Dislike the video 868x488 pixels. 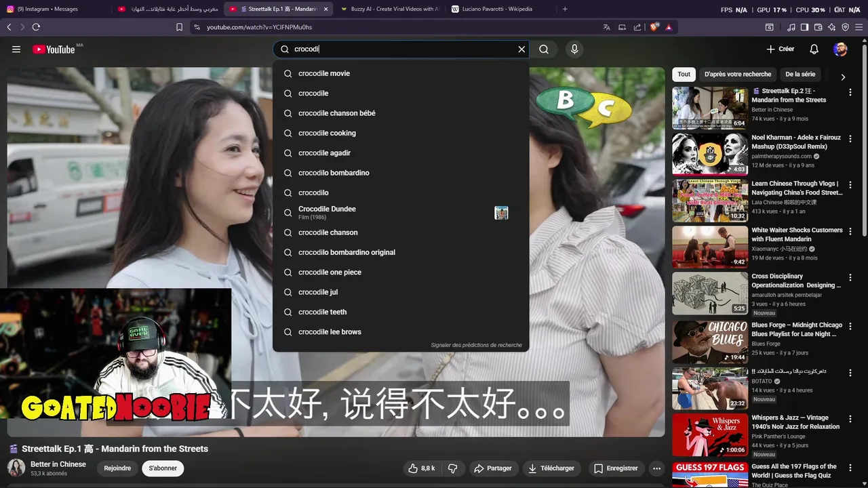tap(453, 468)
